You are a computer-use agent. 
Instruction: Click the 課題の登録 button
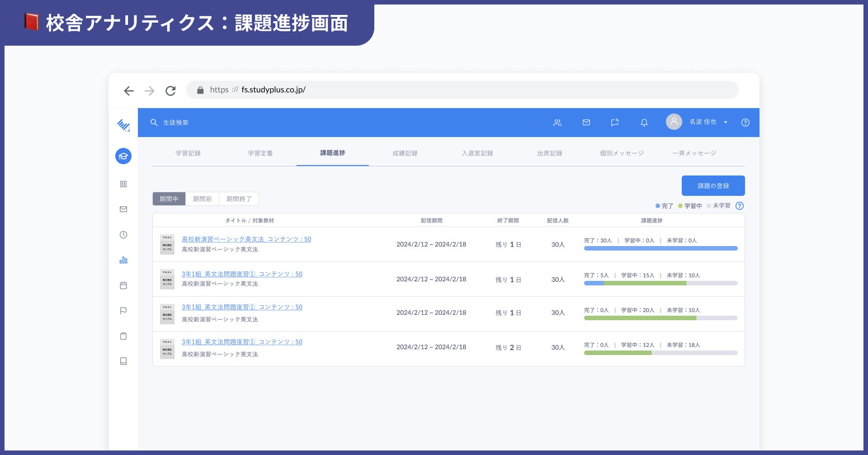[x=713, y=186]
